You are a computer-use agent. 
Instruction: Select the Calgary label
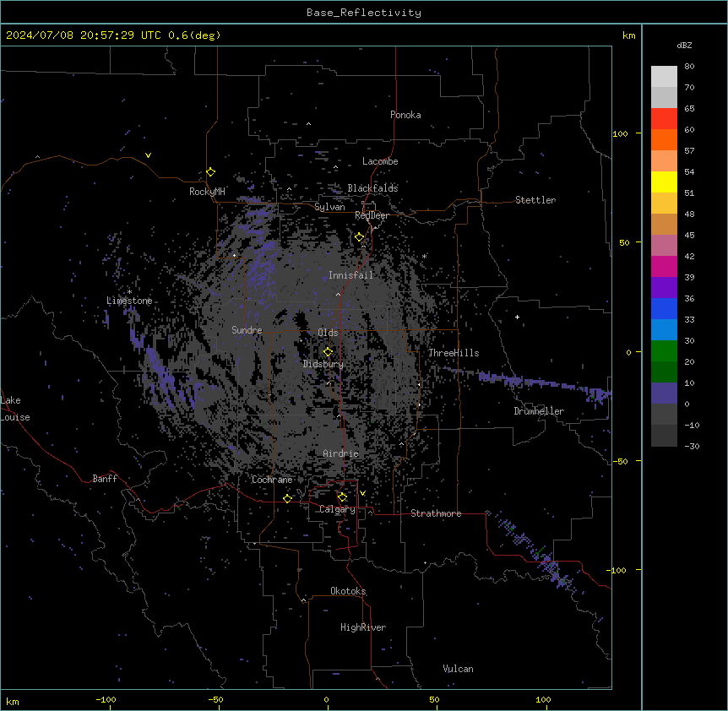point(337,509)
